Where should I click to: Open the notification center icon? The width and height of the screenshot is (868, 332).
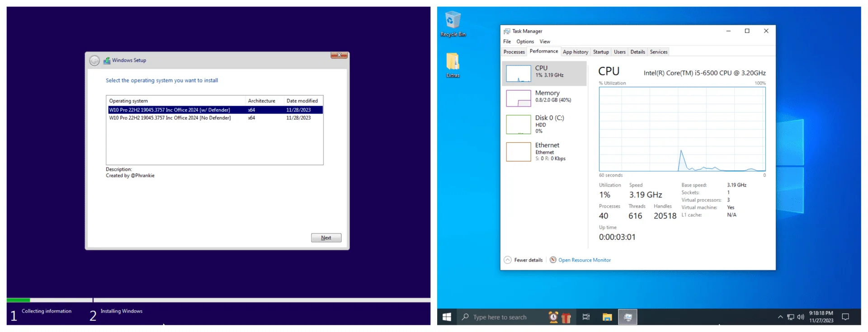click(845, 317)
